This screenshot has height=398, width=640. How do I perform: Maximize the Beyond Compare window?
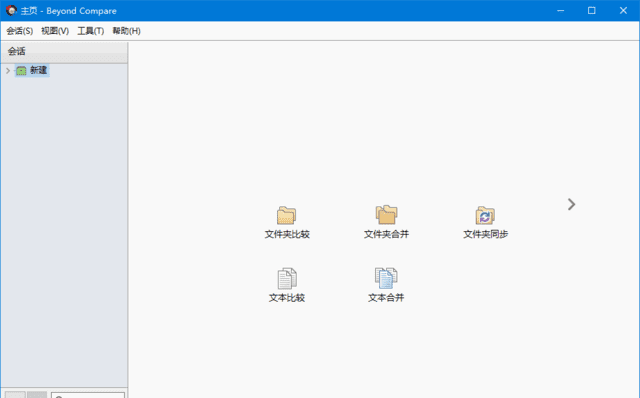tap(591, 11)
